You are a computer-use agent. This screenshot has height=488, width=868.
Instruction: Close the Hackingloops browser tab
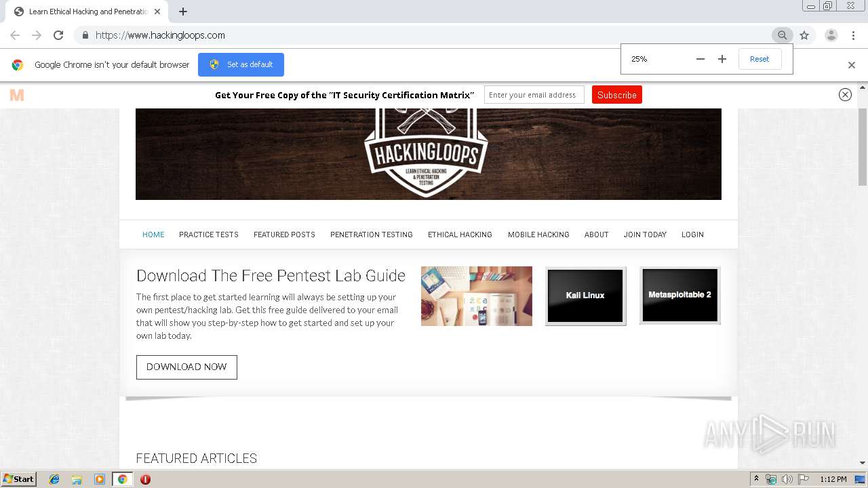pos(158,12)
